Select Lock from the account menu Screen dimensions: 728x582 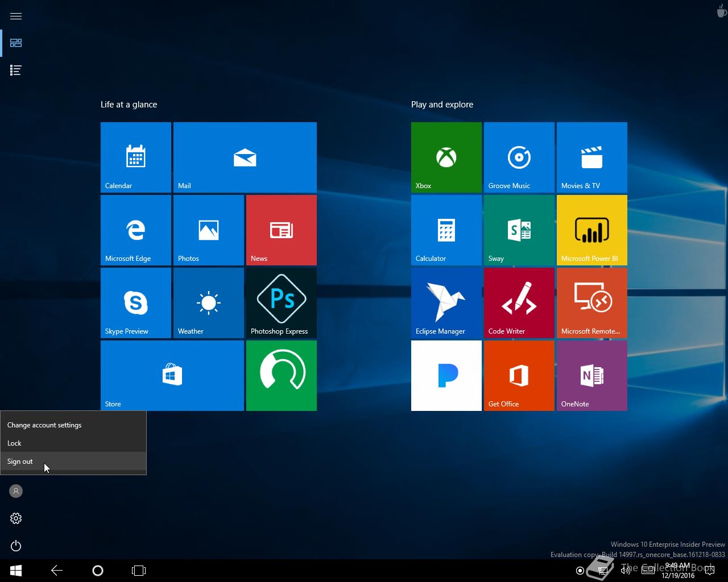pyautogui.click(x=73, y=443)
